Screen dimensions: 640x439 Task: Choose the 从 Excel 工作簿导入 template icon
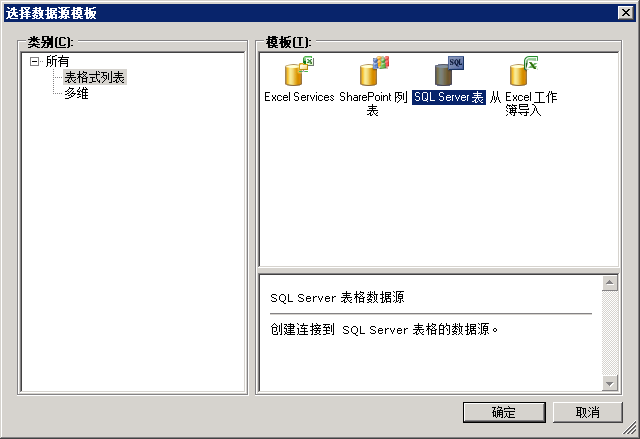(x=524, y=71)
